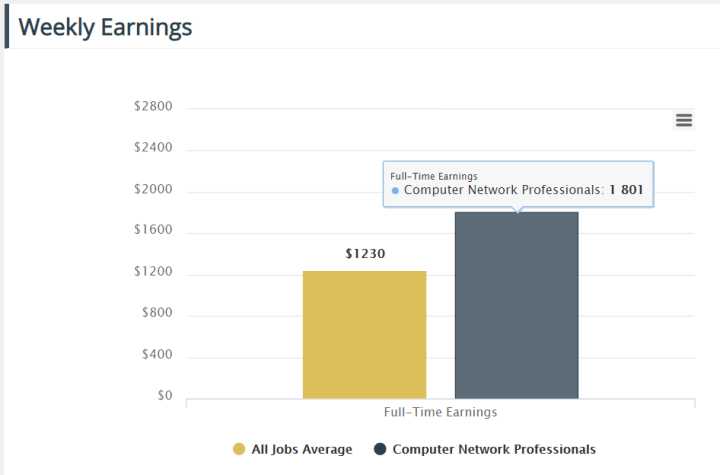Screen dimensions: 720x475
Task: Click the $0 y-axis label
Action: coord(165,396)
